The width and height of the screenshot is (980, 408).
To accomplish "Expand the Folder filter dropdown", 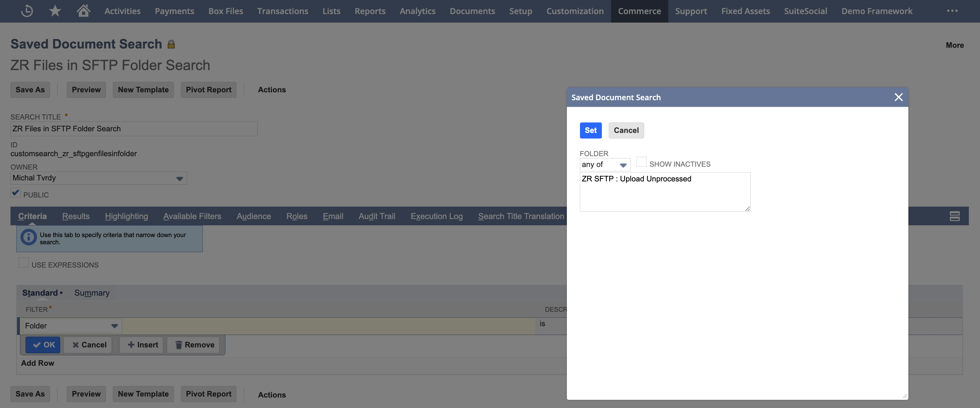I will (72, 326).
